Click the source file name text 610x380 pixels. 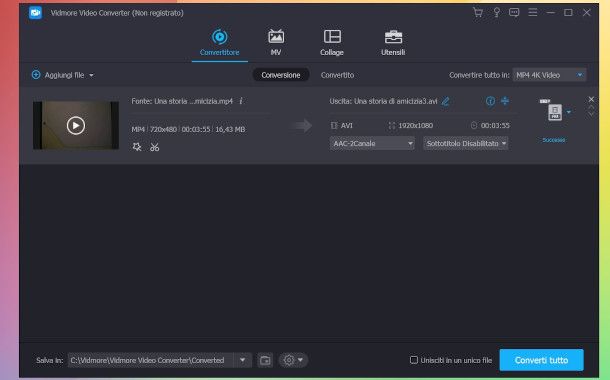pos(182,101)
